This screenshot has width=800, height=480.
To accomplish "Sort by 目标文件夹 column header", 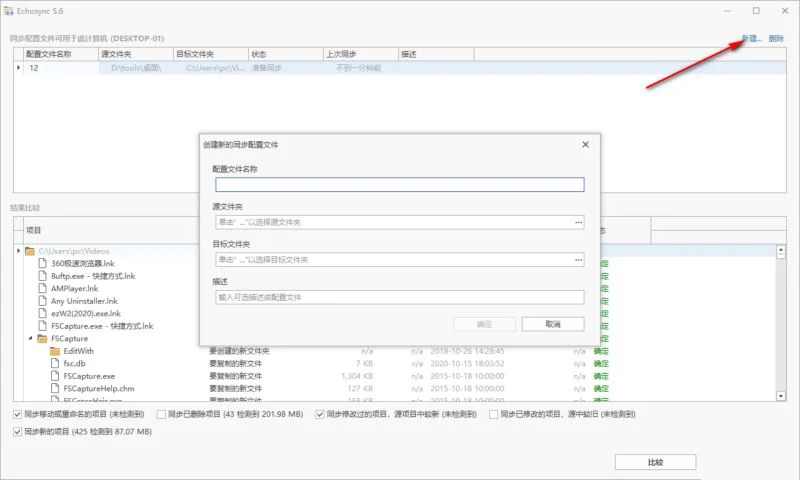I will pyautogui.click(x=211, y=54).
